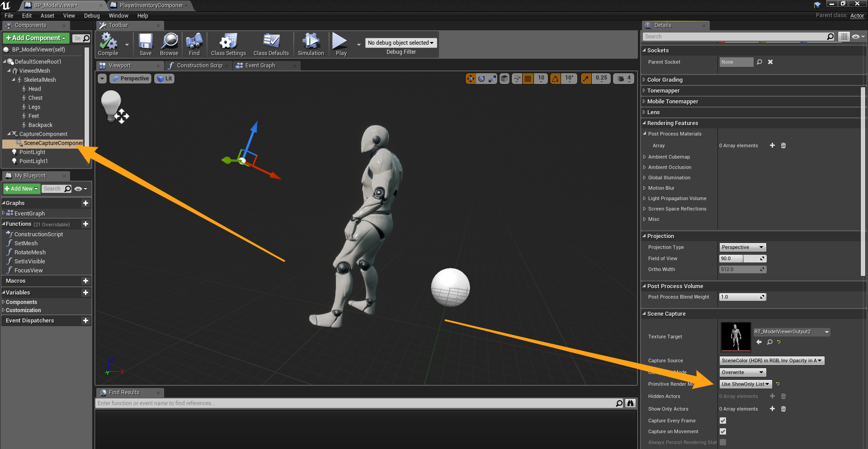Adjust the Field of View slider
868x449 pixels.
click(x=741, y=258)
